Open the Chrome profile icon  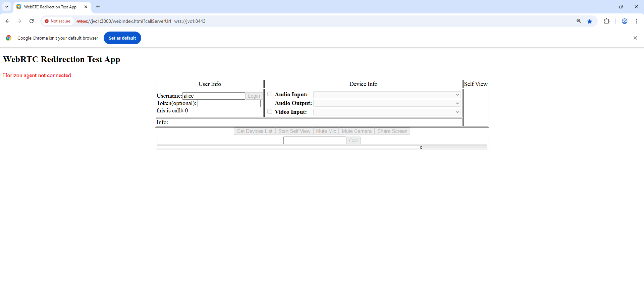tap(625, 21)
